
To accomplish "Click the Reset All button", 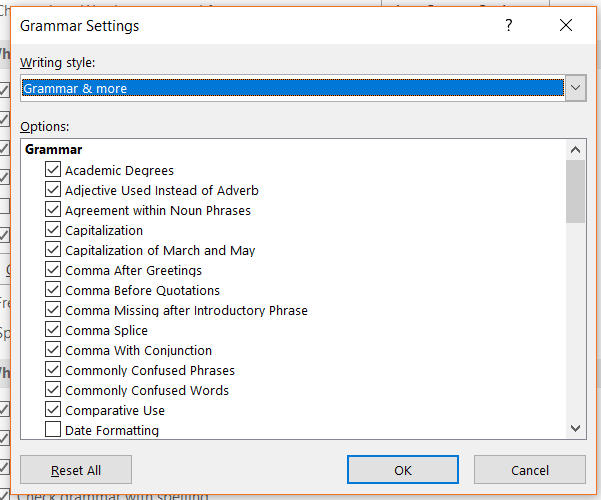I will (x=76, y=470).
